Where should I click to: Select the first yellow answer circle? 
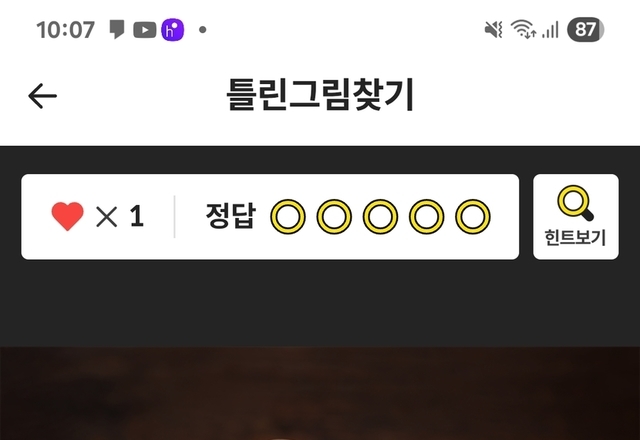(288, 217)
